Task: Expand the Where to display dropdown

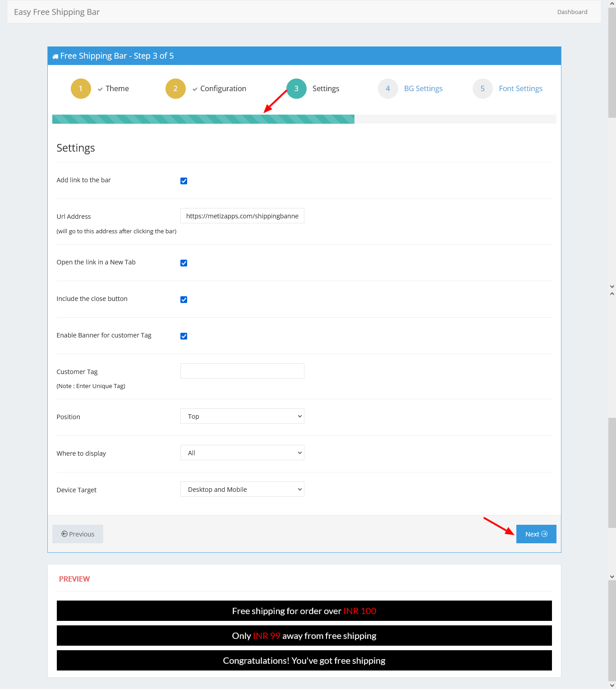Action: 242,453
